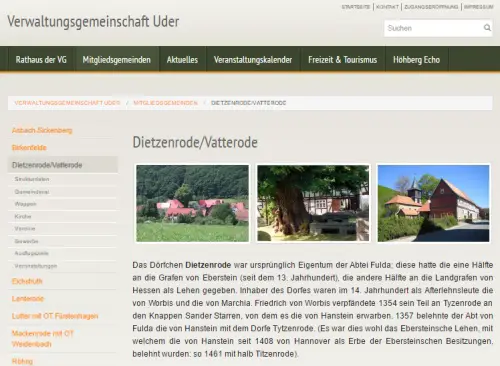Open the village landscape photo with red roofs
Screen dimensions: 500x366
pyautogui.click(x=192, y=203)
